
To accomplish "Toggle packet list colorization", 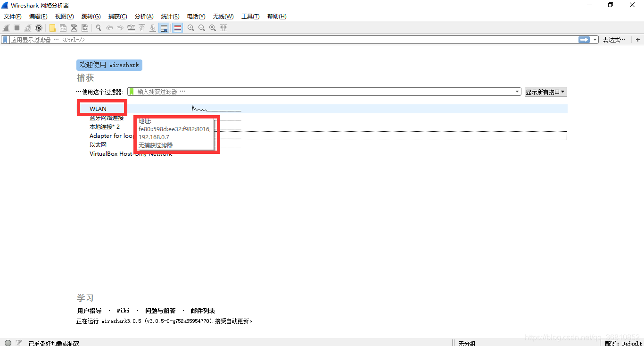I will [x=177, y=28].
